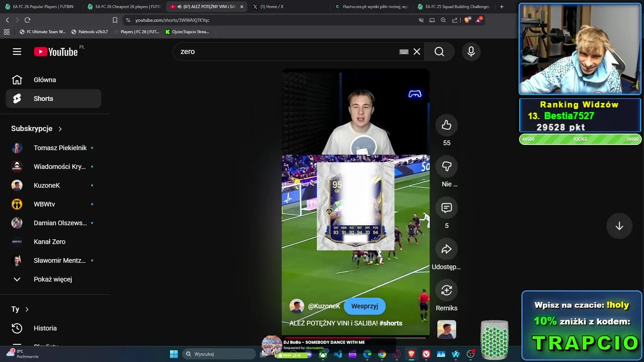Open the YouTube hamburger guide menu
The image size is (644, 362).
click(x=17, y=52)
